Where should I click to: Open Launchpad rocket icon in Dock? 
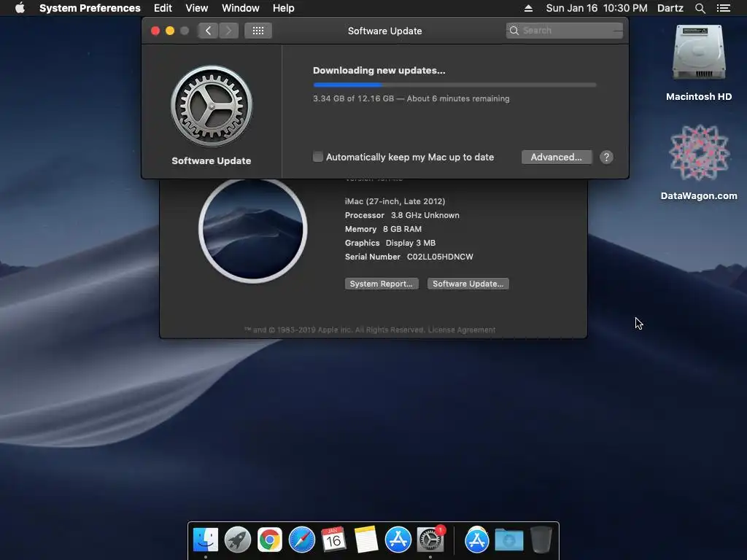pos(238,540)
